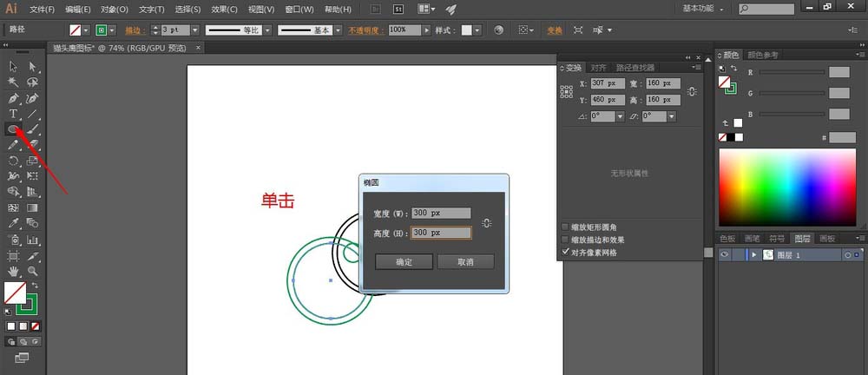
Task: Select the Line Segment tool
Action: (32, 114)
